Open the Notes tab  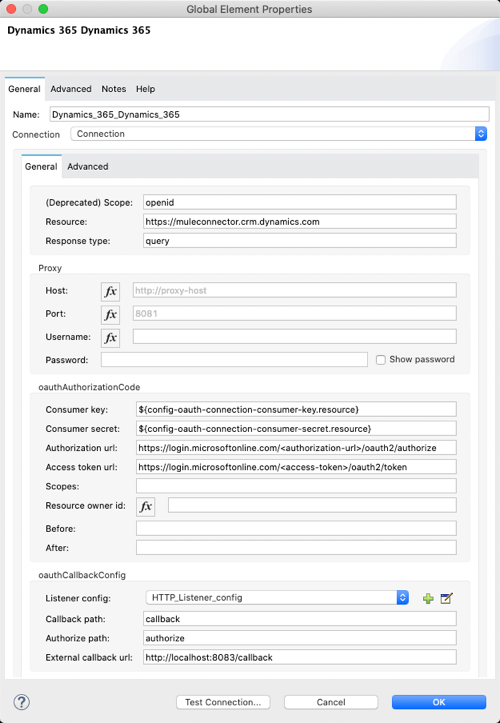(113, 89)
